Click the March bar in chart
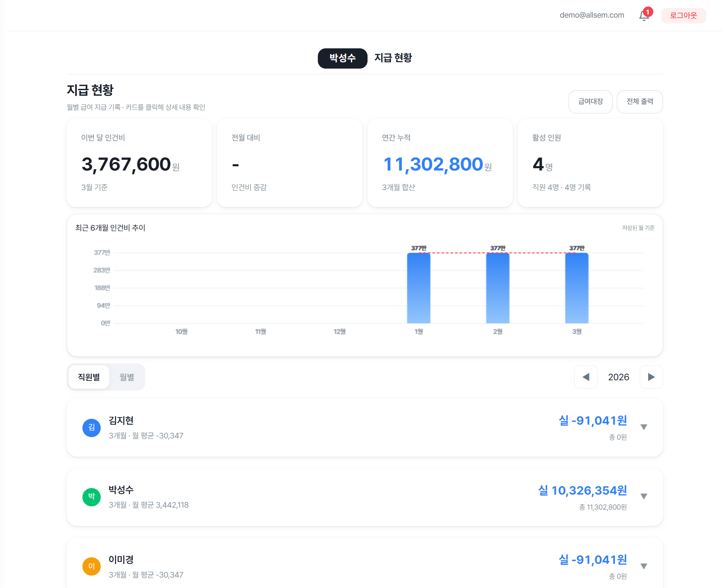Viewport: 722px width, 588px height. [576, 288]
